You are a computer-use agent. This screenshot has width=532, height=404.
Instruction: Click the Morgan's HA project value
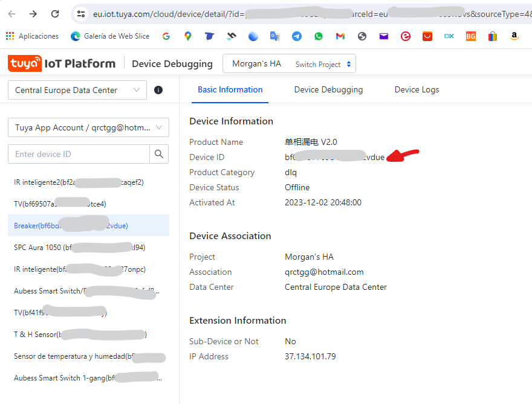(309, 257)
